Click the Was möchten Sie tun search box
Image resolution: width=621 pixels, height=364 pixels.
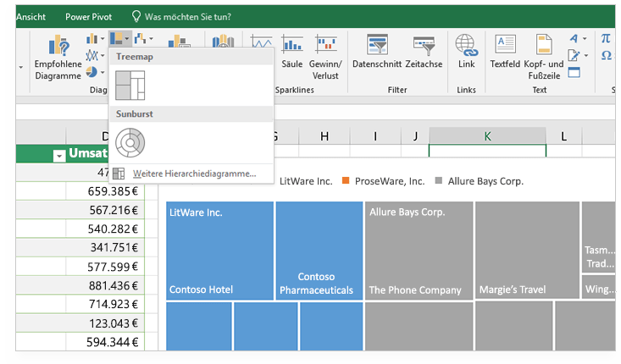click(x=181, y=17)
